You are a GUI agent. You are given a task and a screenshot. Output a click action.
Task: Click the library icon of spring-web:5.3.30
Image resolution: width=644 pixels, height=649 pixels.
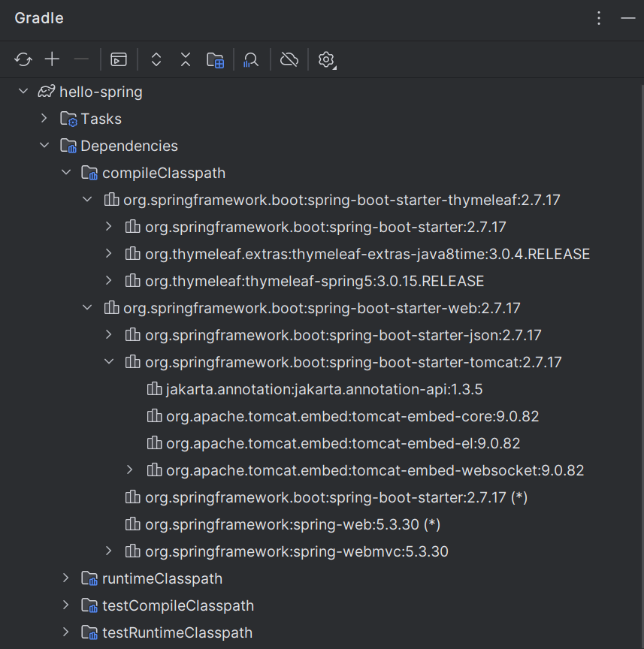point(132,524)
